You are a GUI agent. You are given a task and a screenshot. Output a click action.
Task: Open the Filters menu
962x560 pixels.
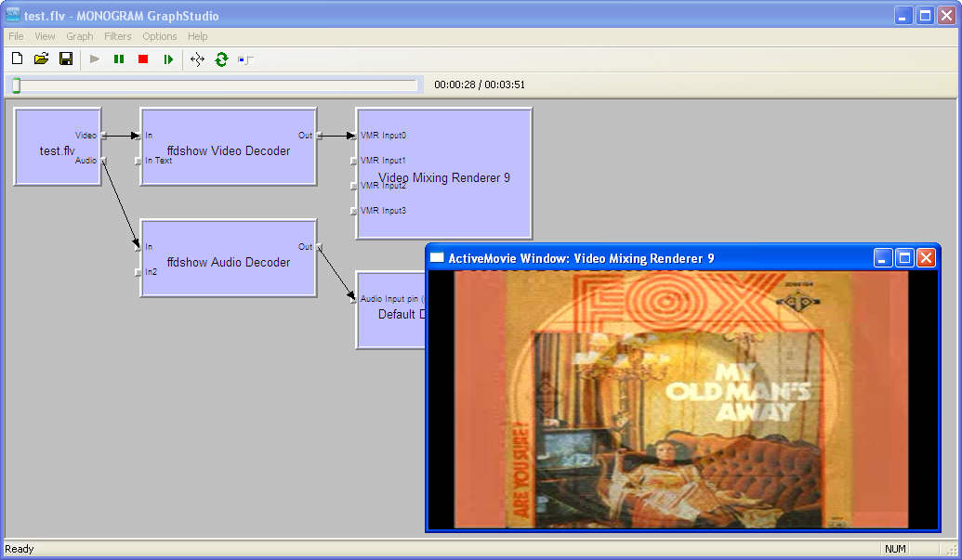click(x=118, y=36)
